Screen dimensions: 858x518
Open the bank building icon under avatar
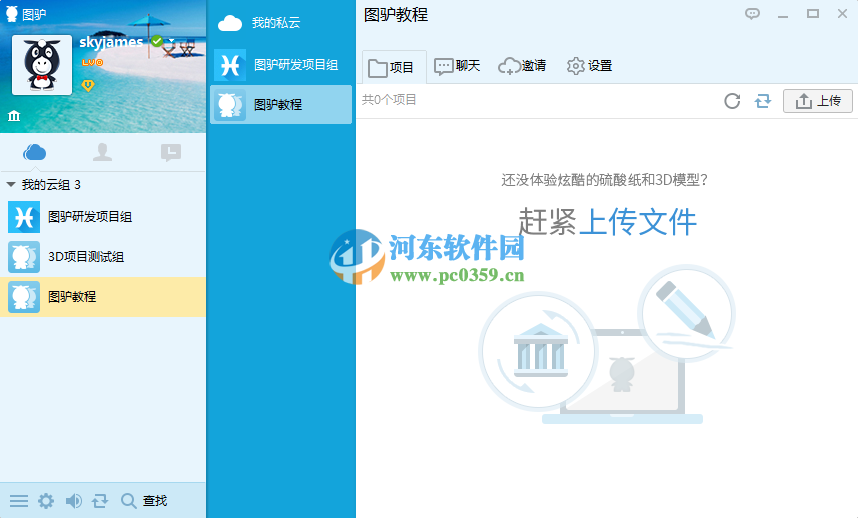pyautogui.click(x=14, y=115)
